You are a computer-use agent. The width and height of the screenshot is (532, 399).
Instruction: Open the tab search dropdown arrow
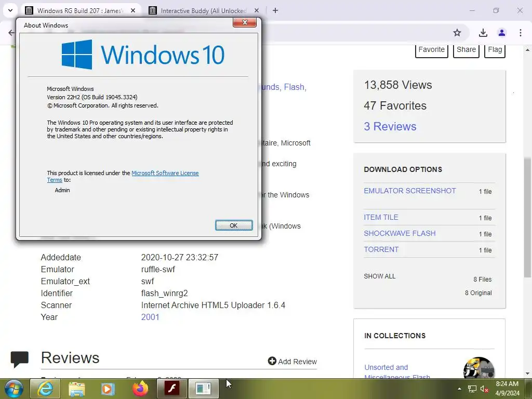pyautogui.click(x=10, y=10)
